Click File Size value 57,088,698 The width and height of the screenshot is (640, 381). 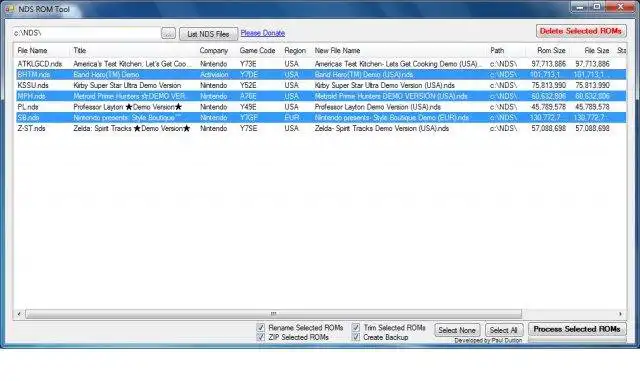point(592,128)
